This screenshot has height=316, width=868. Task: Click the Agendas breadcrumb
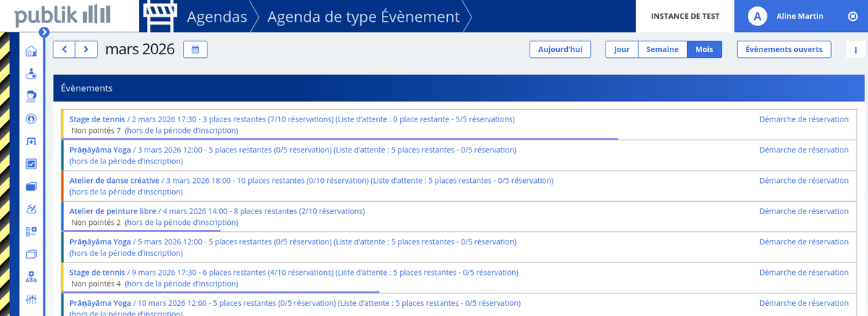click(x=217, y=16)
